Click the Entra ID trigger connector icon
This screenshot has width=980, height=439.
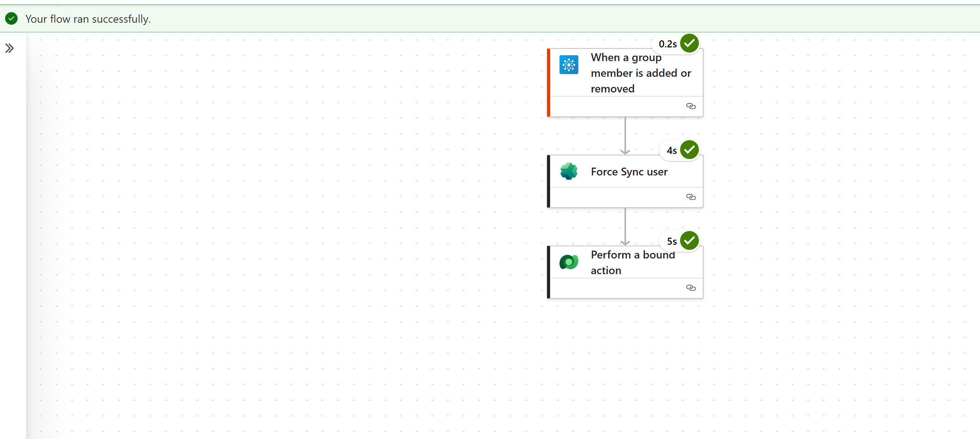pyautogui.click(x=569, y=65)
